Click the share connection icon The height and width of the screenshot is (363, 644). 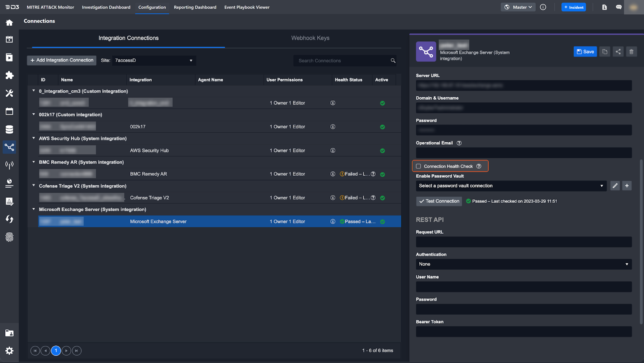618,52
